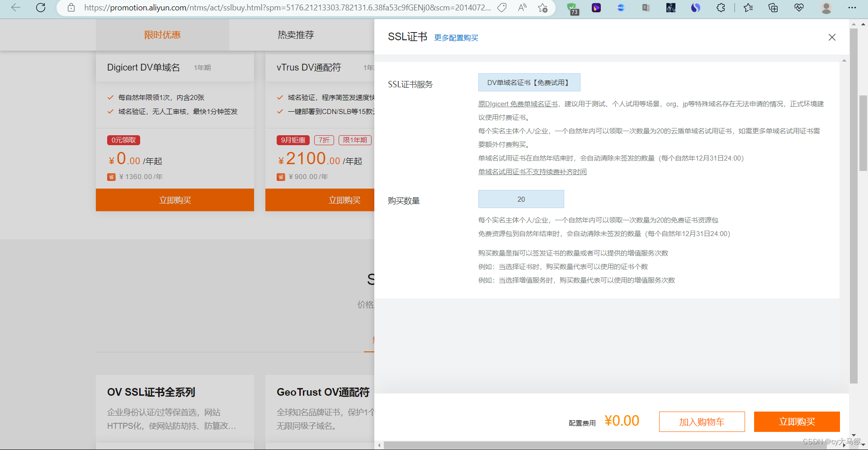
Task: Switch to 限时优惠 tab
Action: pos(162,35)
